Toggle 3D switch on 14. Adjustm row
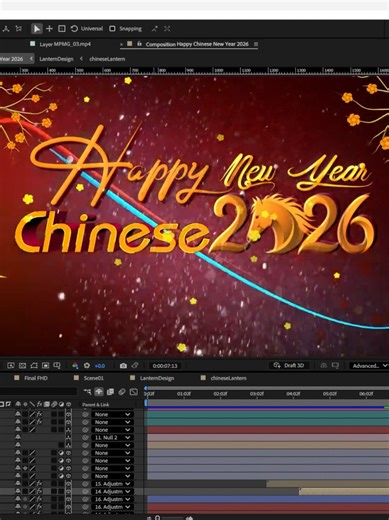389x520 pixels. 68,491
